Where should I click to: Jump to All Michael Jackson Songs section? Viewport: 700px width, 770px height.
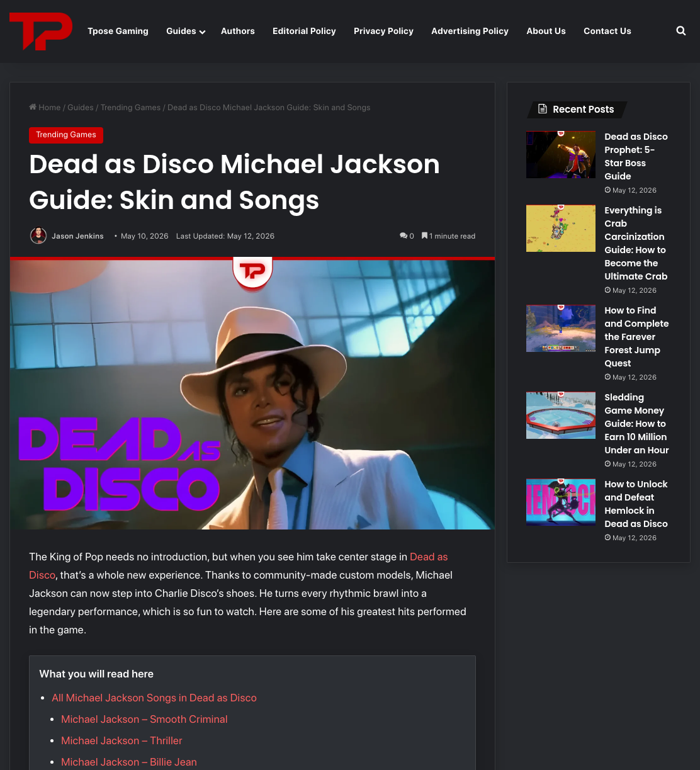[154, 698]
